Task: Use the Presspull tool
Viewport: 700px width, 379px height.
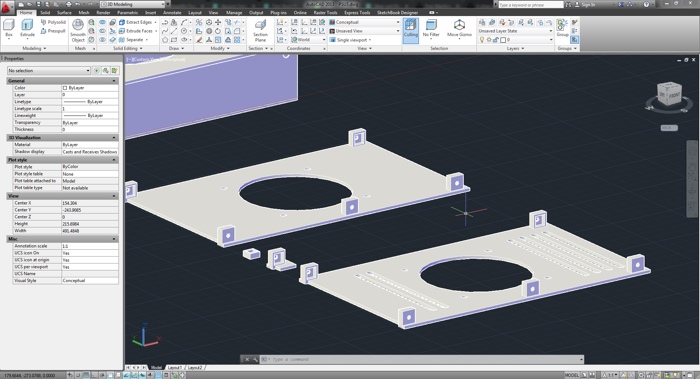Action: (53, 31)
